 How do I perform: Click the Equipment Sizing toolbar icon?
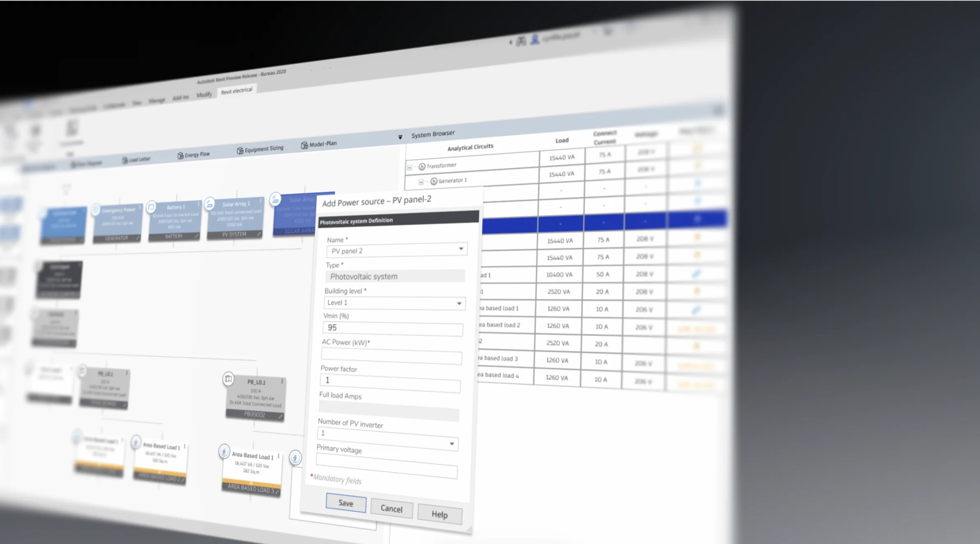[x=240, y=150]
